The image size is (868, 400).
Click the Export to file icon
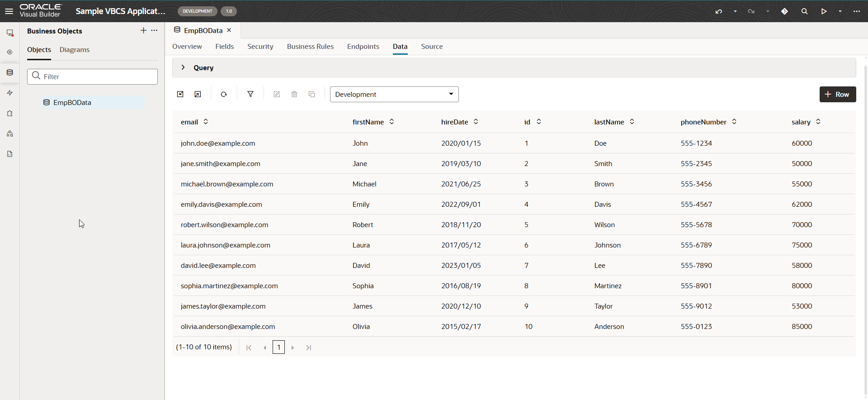pos(198,94)
